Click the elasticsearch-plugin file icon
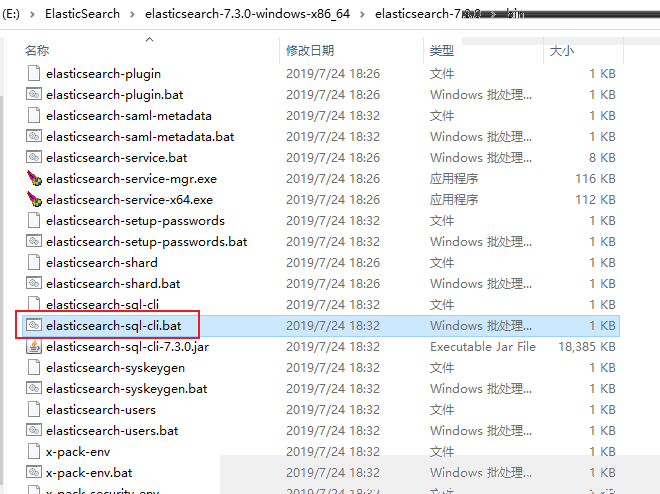The image size is (660, 494). [x=34, y=73]
